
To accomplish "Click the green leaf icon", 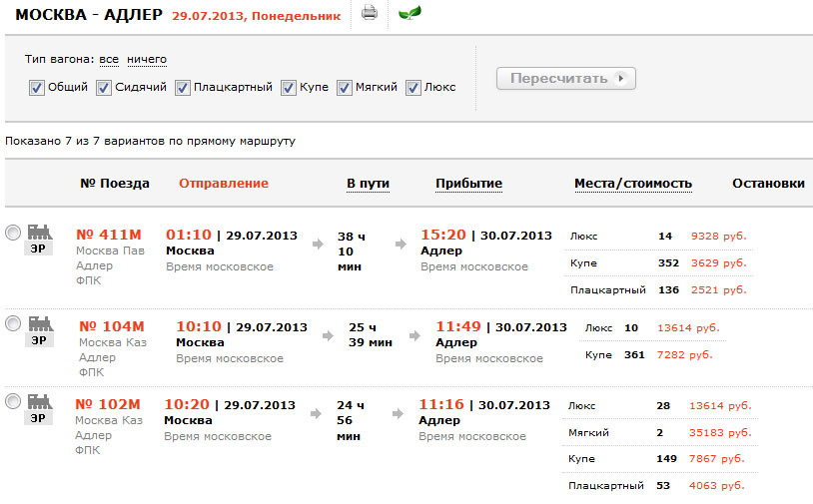I will [408, 13].
